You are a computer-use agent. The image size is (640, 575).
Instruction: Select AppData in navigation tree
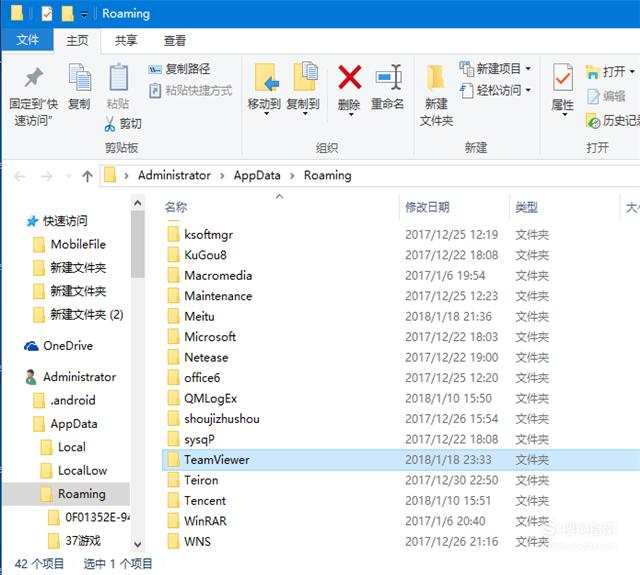[x=65, y=424]
